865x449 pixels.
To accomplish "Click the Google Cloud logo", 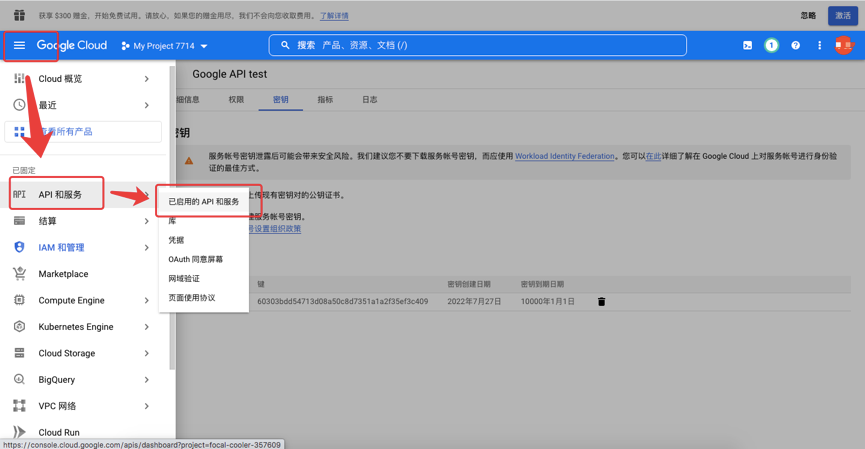I will coord(72,45).
